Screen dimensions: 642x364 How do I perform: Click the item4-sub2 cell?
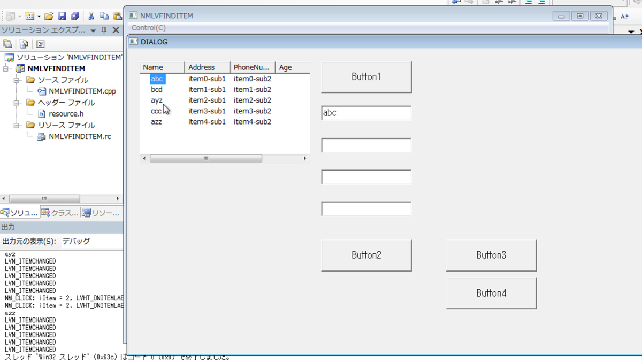point(253,121)
